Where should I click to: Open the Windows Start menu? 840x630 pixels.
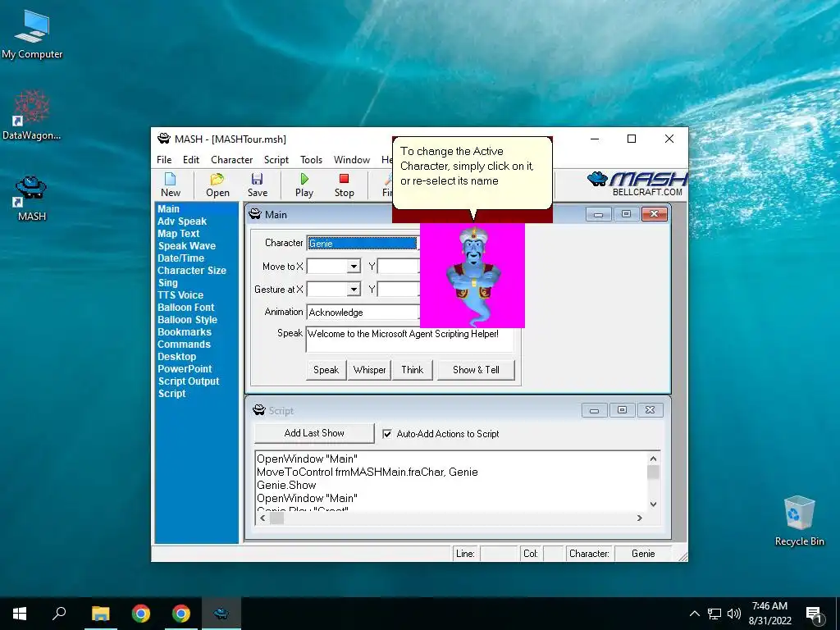[20, 614]
